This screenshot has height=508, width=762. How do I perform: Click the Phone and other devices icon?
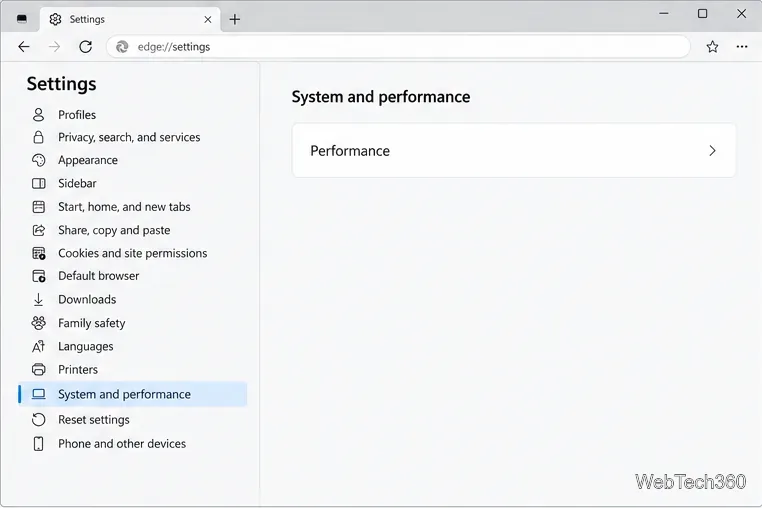[38, 443]
